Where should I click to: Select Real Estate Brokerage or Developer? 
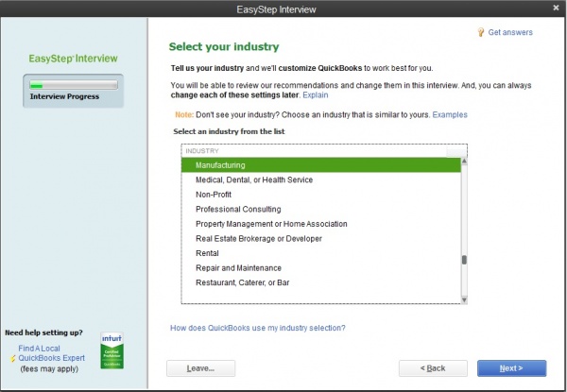[x=321, y=238]
